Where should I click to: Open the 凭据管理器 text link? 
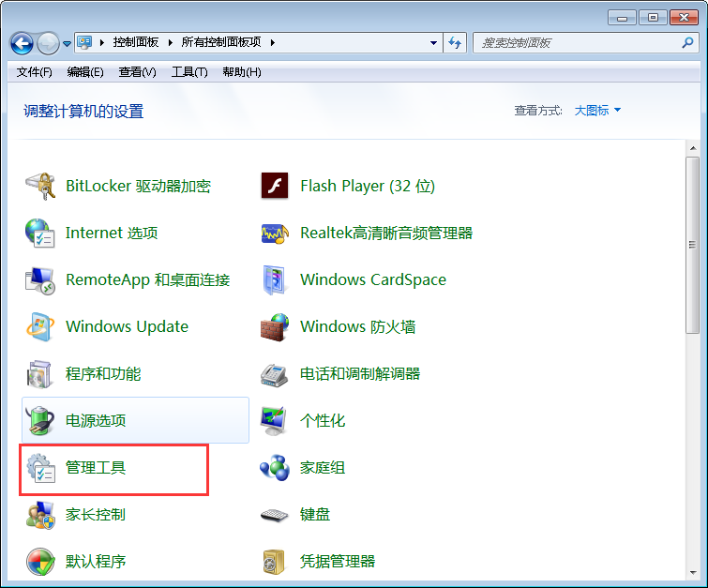coord(338,562)
